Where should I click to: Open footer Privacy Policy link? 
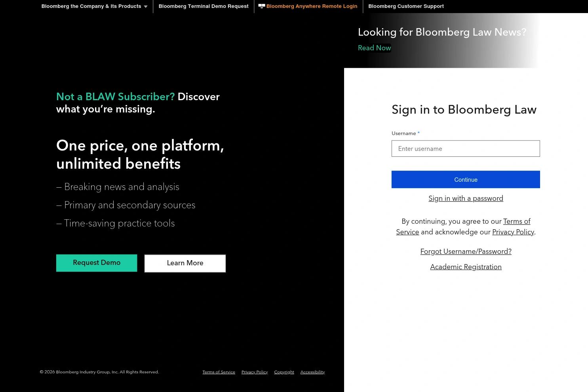tap(255, 372)
